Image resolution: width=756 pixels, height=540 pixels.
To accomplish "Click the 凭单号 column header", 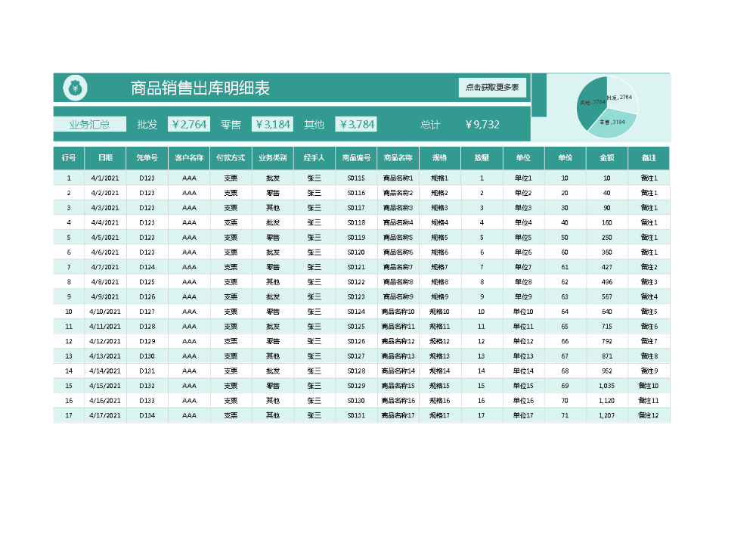I will 147,157.
